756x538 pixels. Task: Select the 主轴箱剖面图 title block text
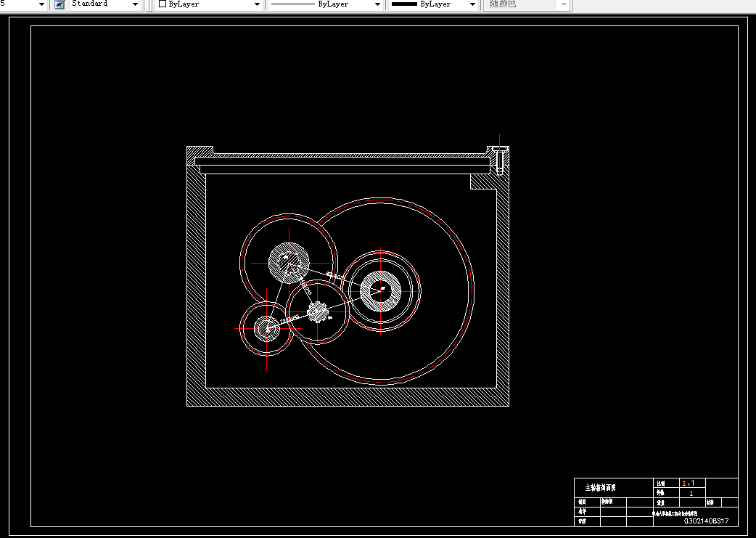(x=600, y=488)
